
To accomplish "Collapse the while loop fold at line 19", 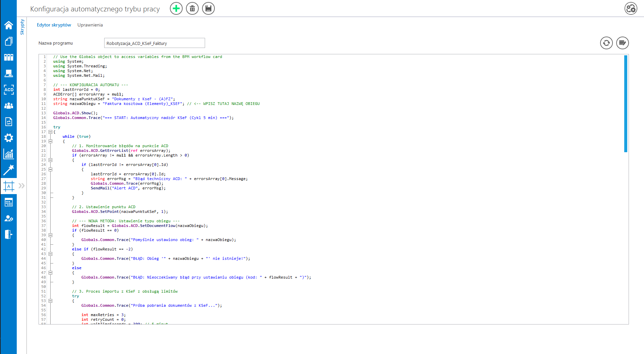I will (51, 141).
